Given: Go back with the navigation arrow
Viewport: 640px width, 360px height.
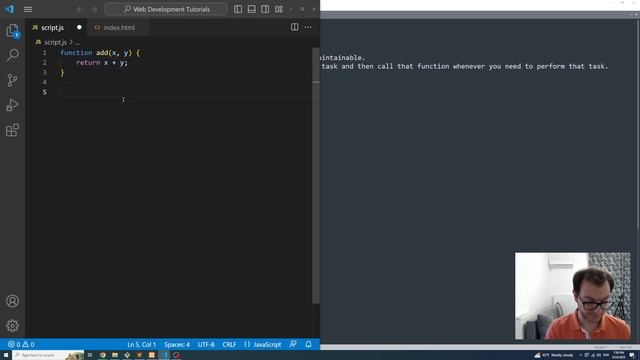Looking at the screenshot, I should tap(80, 9).
